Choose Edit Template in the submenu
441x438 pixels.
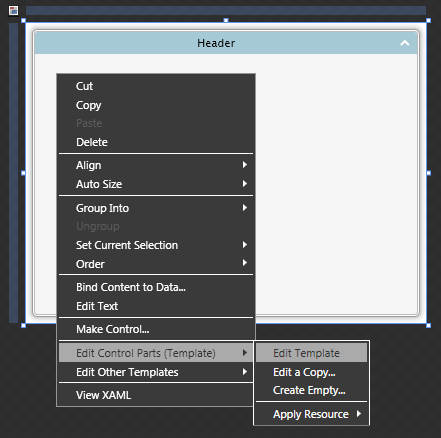(x=311, y=353)
